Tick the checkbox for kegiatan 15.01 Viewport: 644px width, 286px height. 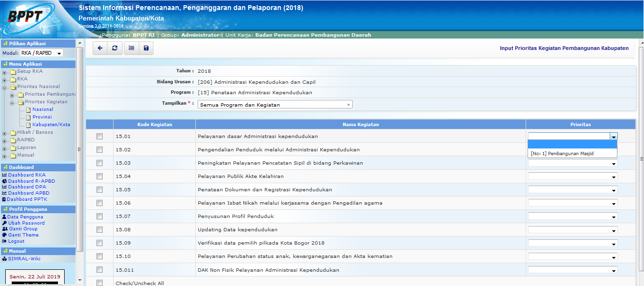[x=99, y=137]
